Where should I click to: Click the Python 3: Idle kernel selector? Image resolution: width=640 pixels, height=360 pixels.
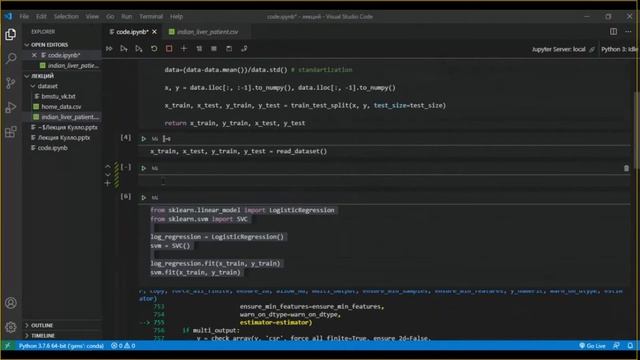click(x=619, y=49)
